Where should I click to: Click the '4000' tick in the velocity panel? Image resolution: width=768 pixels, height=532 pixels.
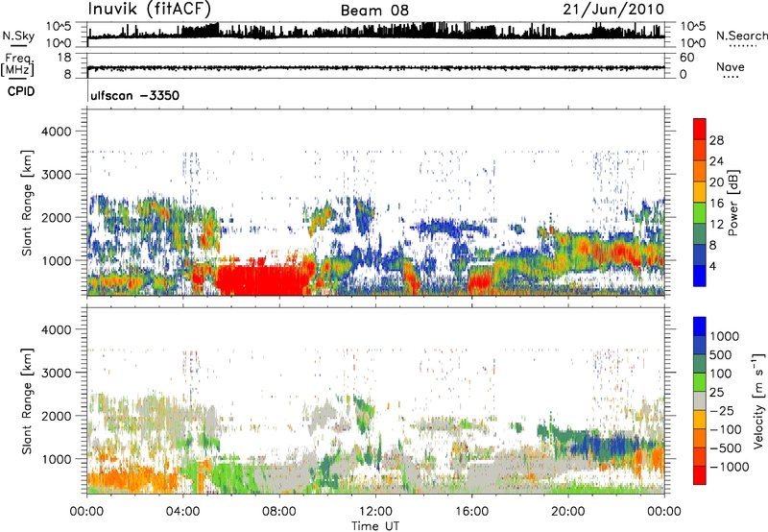(x=56, y=329)
